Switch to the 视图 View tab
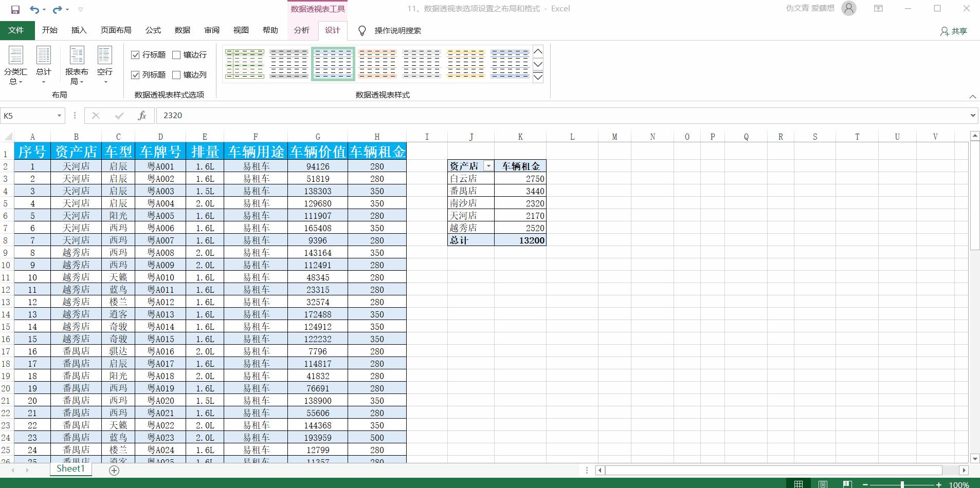 point(241,30)
